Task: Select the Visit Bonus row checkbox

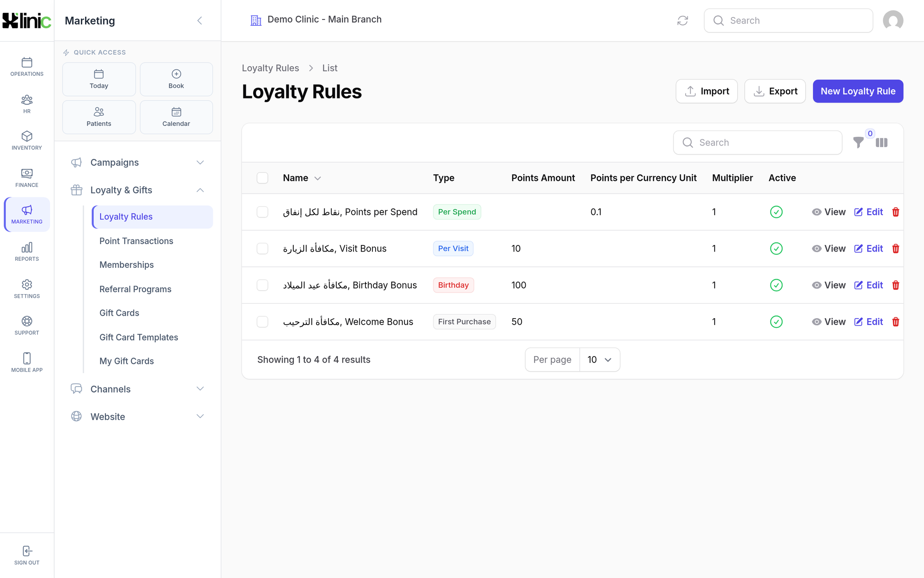Action: 262,249
